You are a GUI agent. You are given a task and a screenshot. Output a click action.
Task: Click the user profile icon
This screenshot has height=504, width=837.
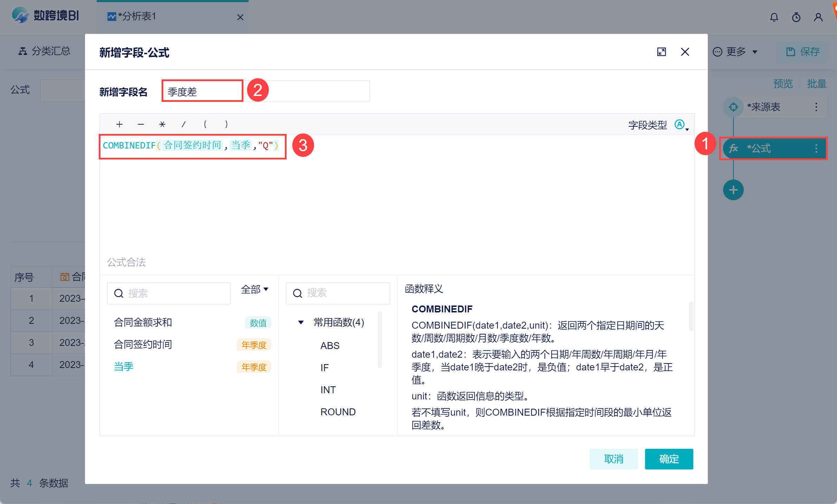818,17
